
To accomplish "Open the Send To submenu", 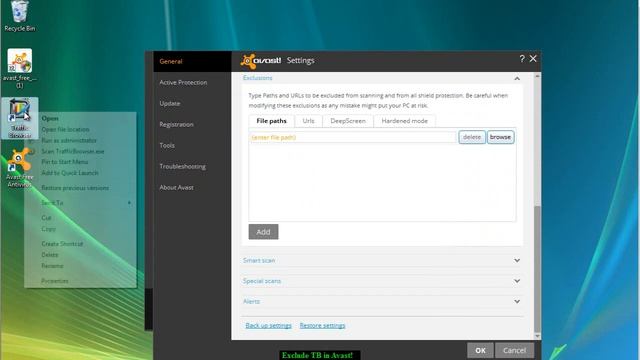I will (80, 203).
